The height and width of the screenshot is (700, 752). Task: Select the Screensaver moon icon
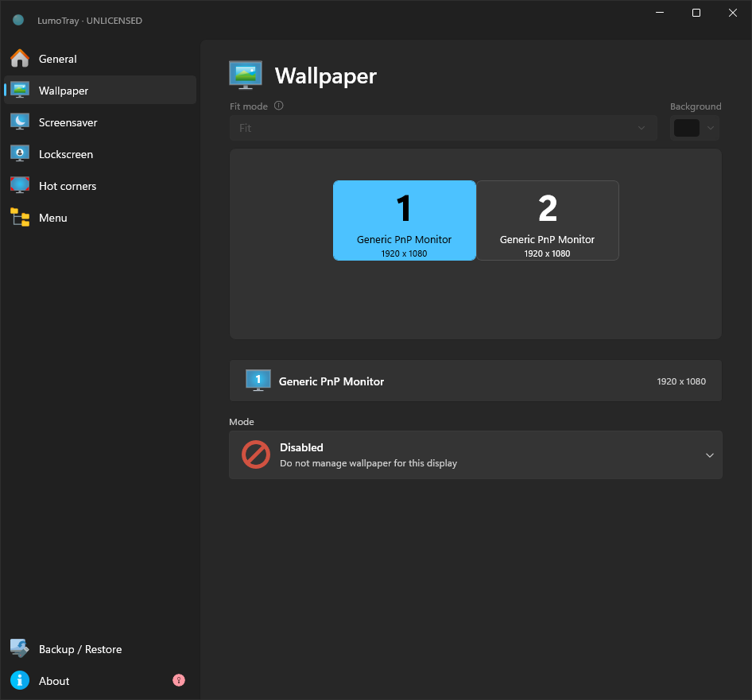(x=20, y=122)
